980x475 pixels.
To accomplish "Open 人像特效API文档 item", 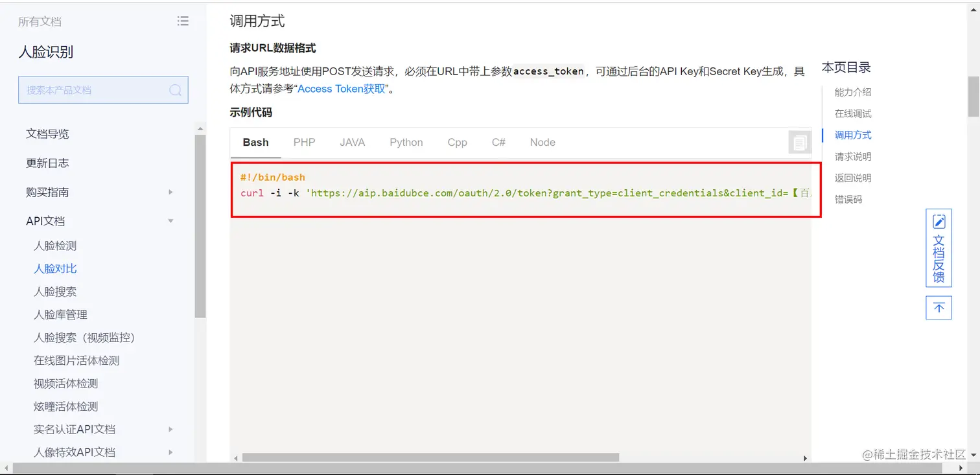I will [x=75, y=452].
